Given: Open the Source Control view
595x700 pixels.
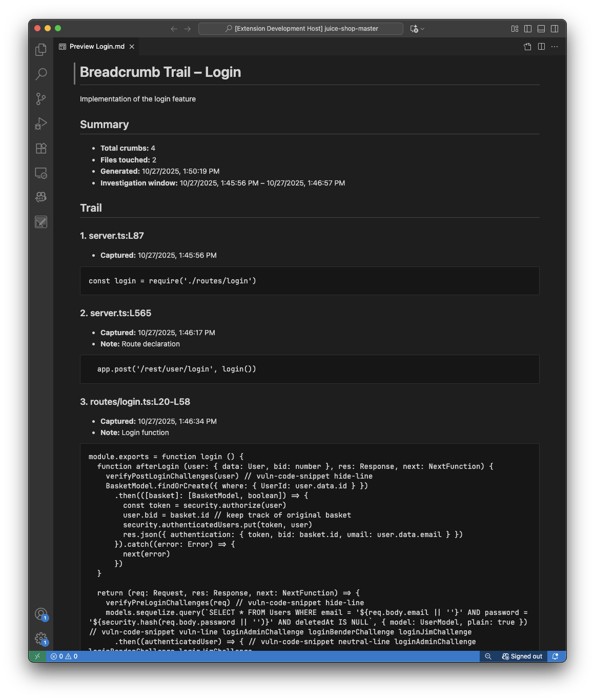Looking at the screenshot, I should click(x=41, y=98).
